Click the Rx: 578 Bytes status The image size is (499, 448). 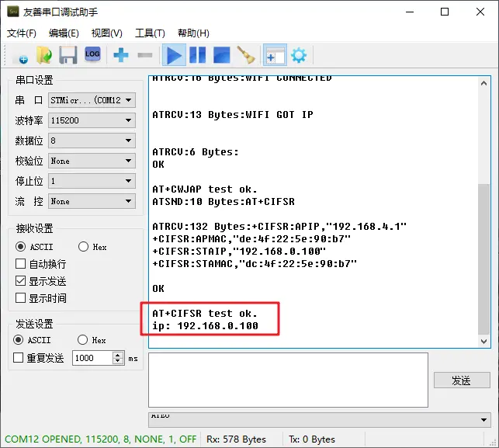(236, 439)
